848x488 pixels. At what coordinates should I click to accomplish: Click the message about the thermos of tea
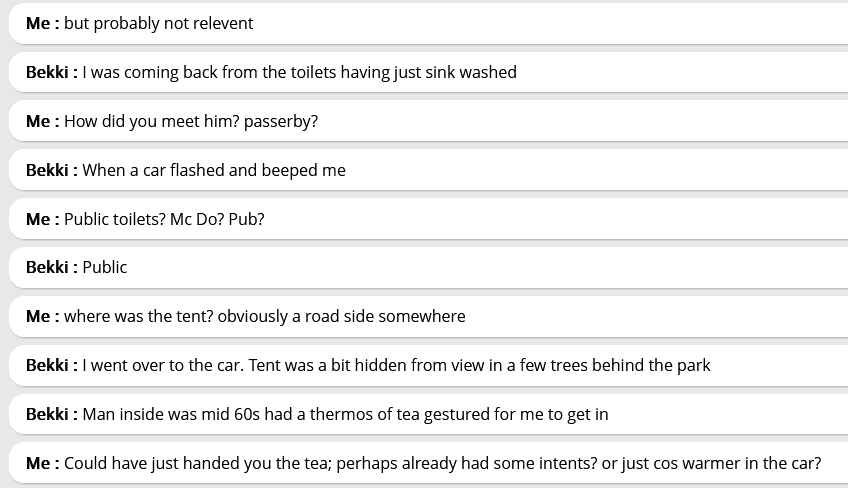point(345,414)
